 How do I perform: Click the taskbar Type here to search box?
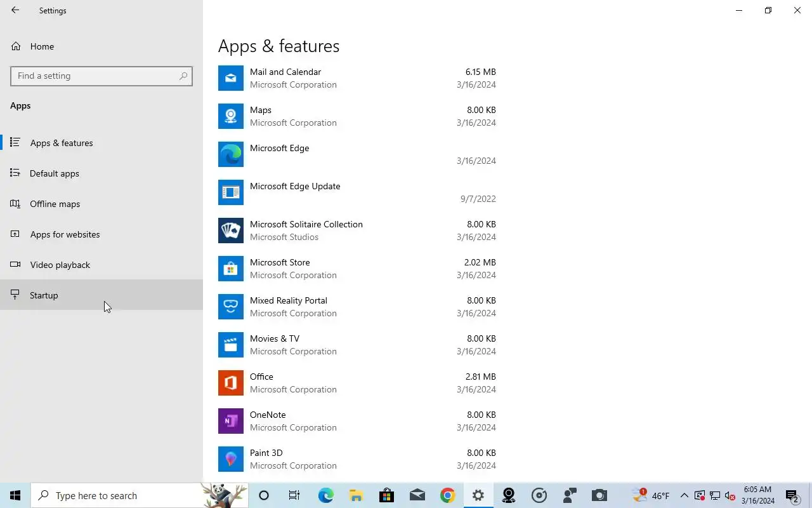coord(140,495)
